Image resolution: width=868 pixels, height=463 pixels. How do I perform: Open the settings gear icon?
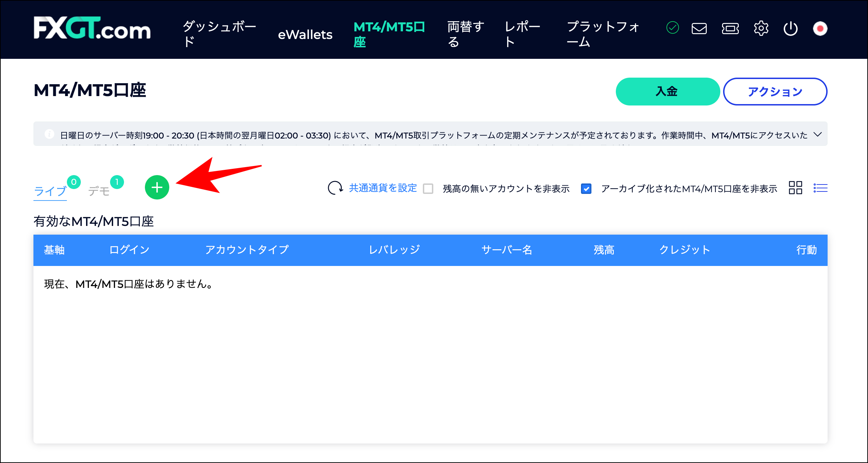(x=761, y=29)
